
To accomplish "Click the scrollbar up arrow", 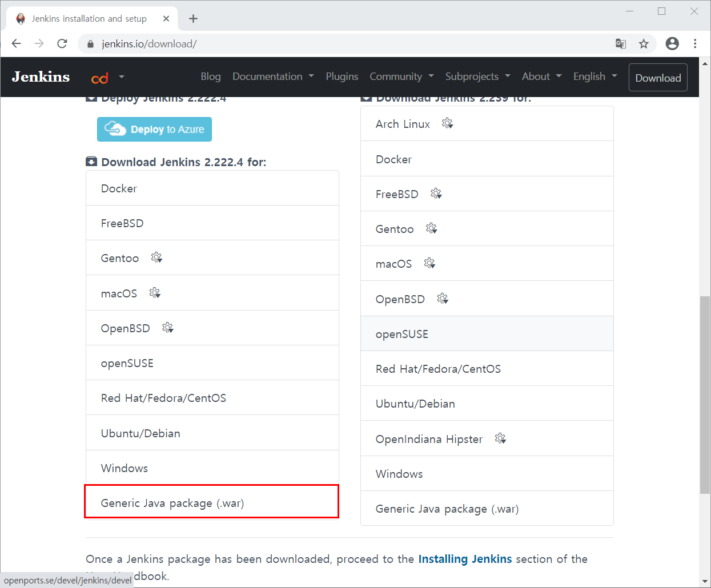I will (x=705, y=63).
